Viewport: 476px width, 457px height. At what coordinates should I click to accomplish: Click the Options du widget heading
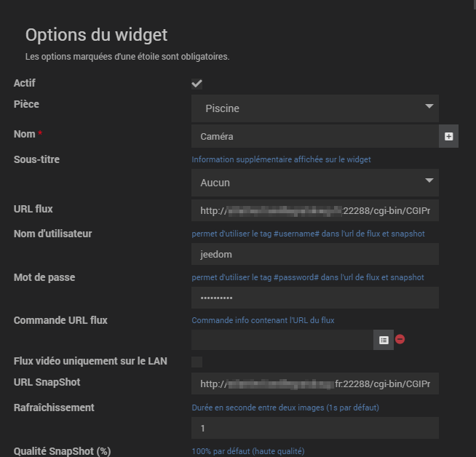tap(96, 34)
